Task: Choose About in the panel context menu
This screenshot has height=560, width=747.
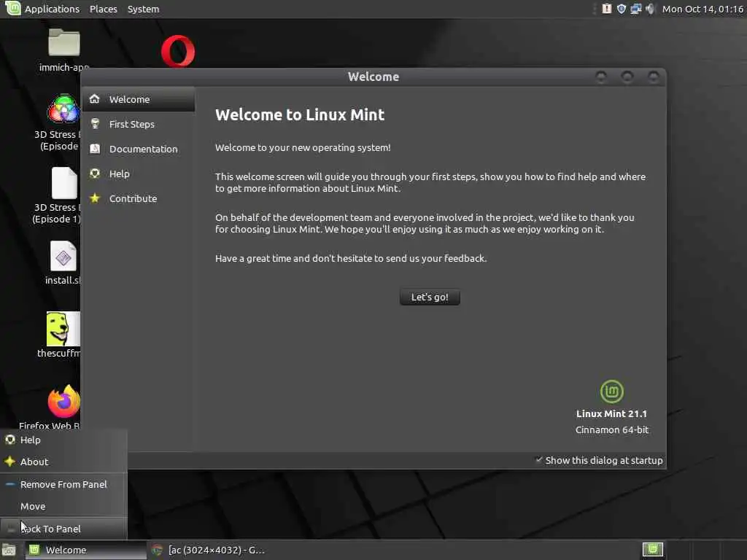Action: 64,462
